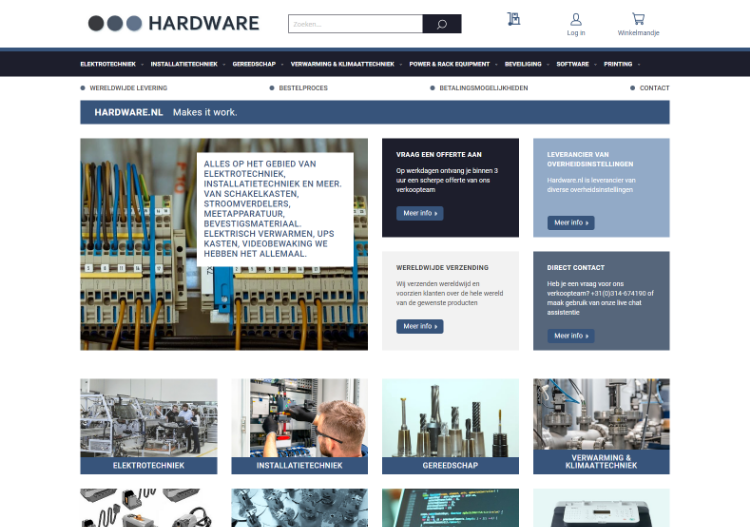
Task: Click the Direct contact heading
Action: tap(575, 268)
